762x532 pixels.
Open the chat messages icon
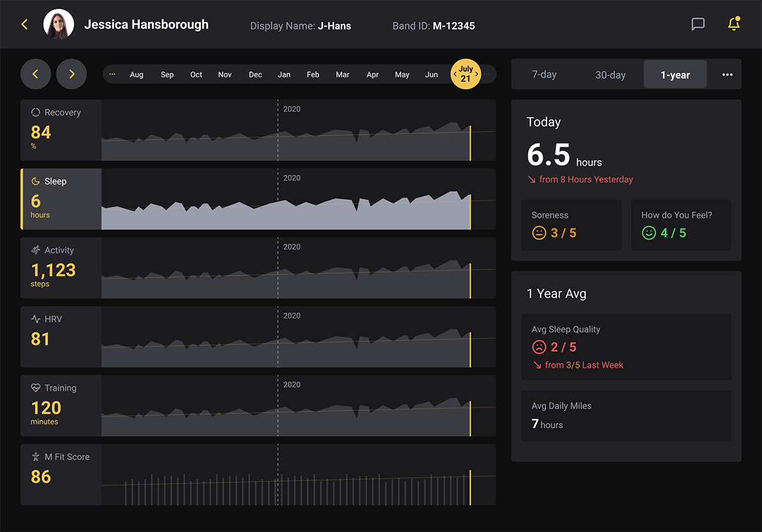[x=698, y=24]
